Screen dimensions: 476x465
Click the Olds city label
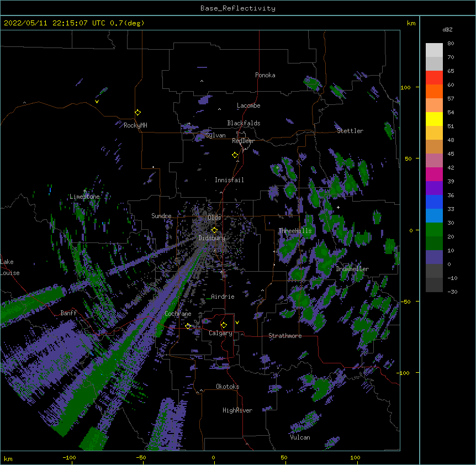pyautogui.click(x=214, y=218)
